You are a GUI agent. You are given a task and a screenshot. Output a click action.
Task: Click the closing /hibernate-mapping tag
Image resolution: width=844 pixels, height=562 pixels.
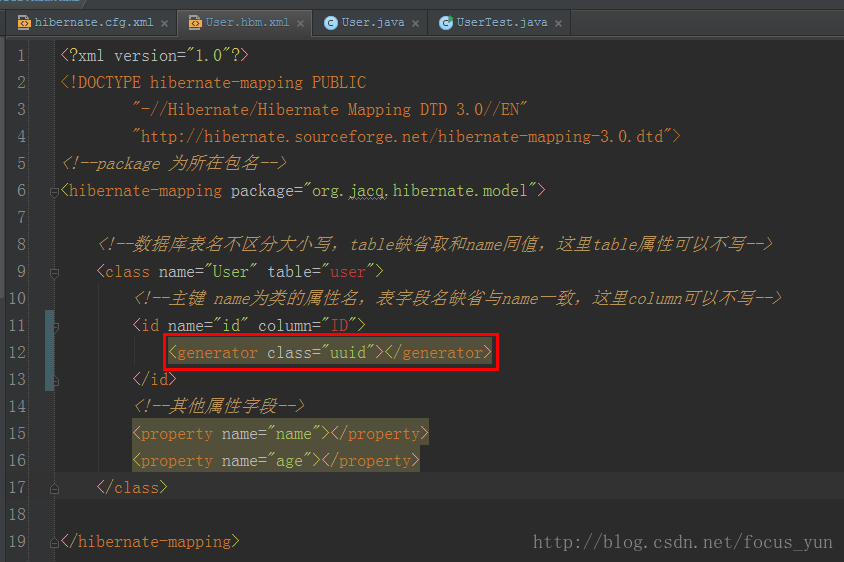[150, 541]
